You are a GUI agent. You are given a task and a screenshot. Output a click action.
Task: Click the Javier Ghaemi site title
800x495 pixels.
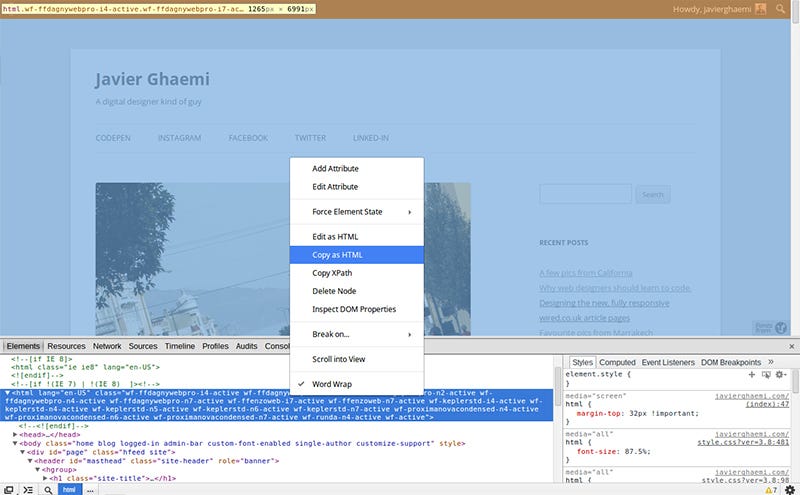(x=152, y=80)
